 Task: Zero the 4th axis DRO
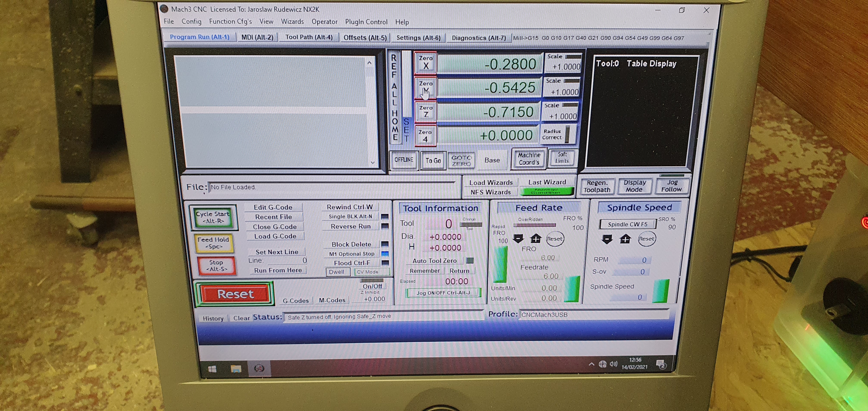425,136
